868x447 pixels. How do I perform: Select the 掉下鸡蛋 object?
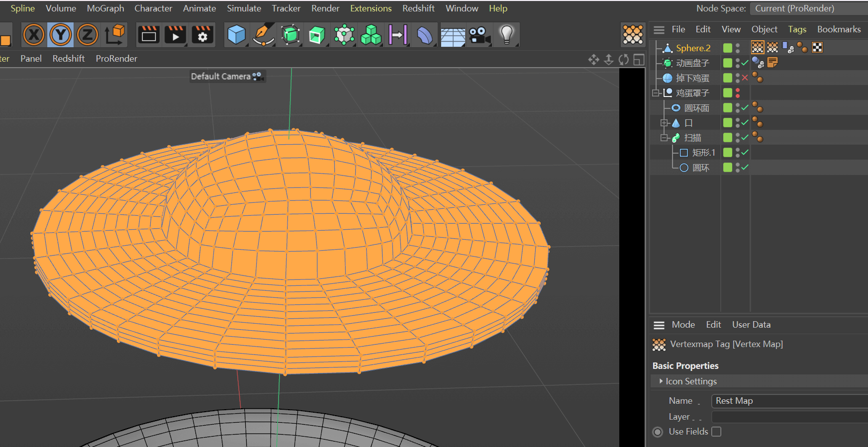pos(692,78)
